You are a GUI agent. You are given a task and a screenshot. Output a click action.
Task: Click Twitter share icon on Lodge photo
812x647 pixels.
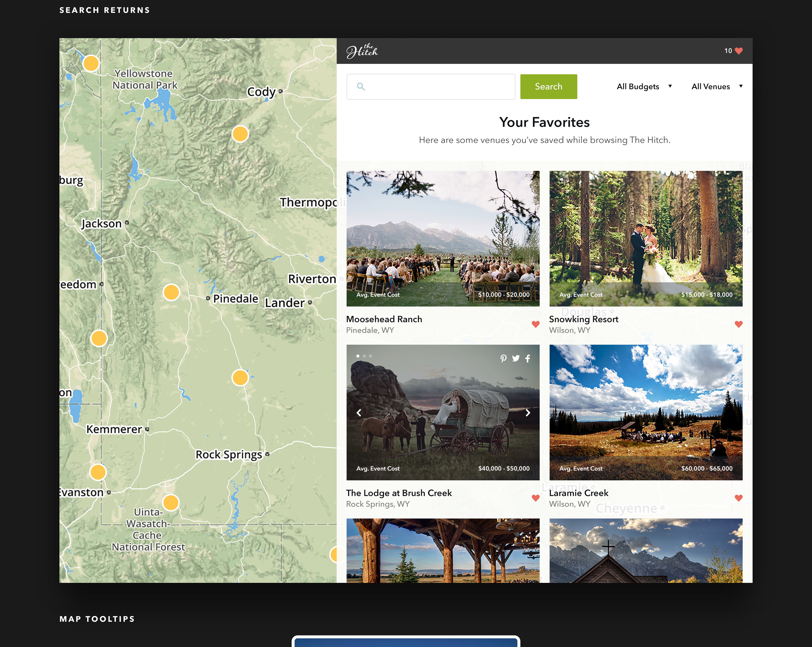click(516, 358)
